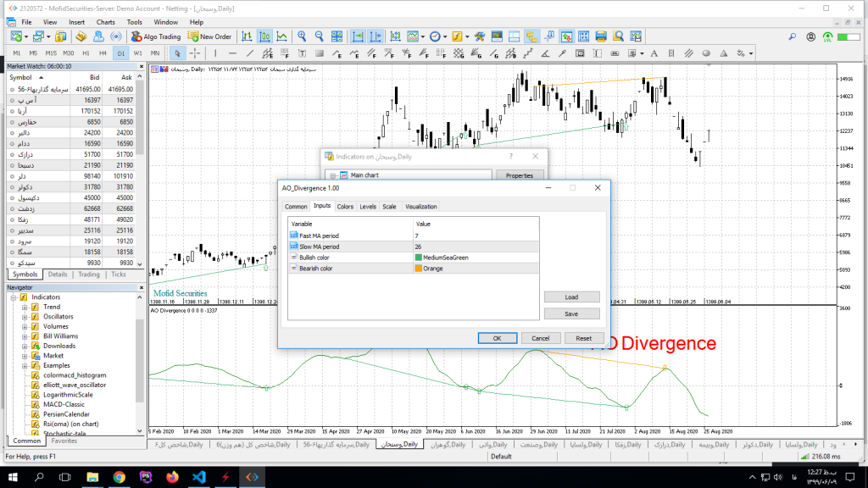
Task: Toggle Algo Trading in the toolbar
Action: click(x=157, y=36)
